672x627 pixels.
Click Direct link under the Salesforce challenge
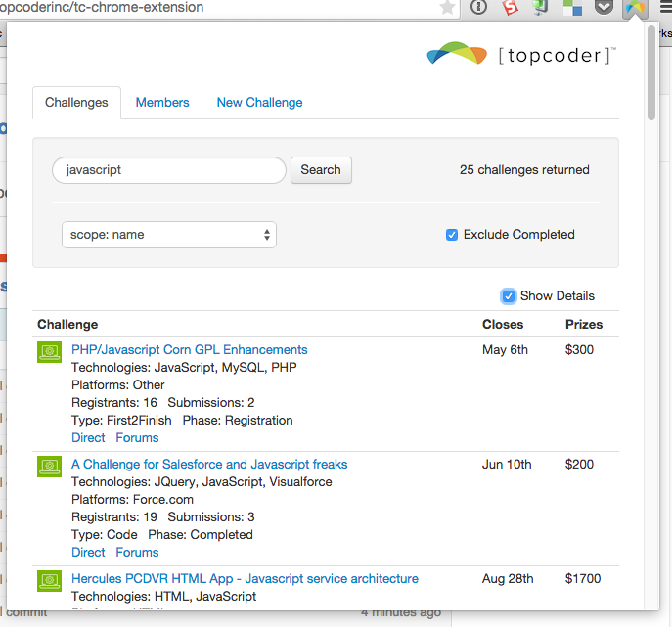(88, 552)
